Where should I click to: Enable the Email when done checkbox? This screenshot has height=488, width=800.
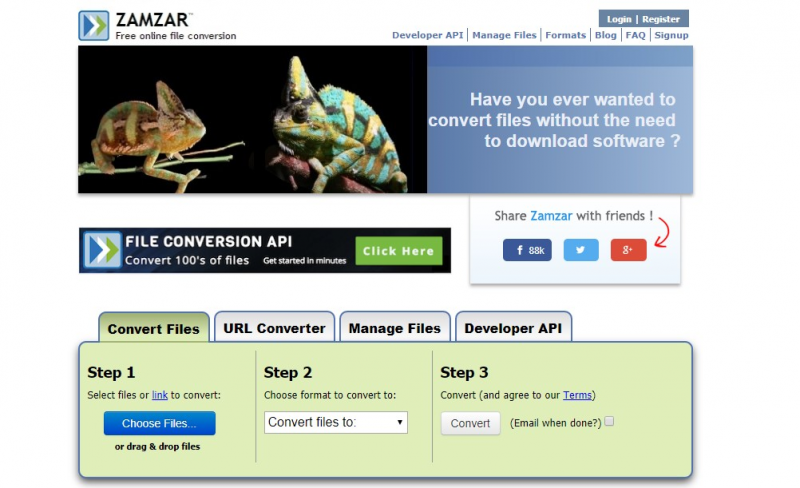pos(609,421)
